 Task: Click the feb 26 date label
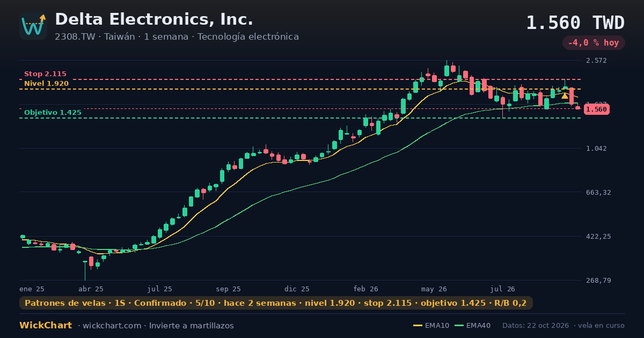pos(366,289)
